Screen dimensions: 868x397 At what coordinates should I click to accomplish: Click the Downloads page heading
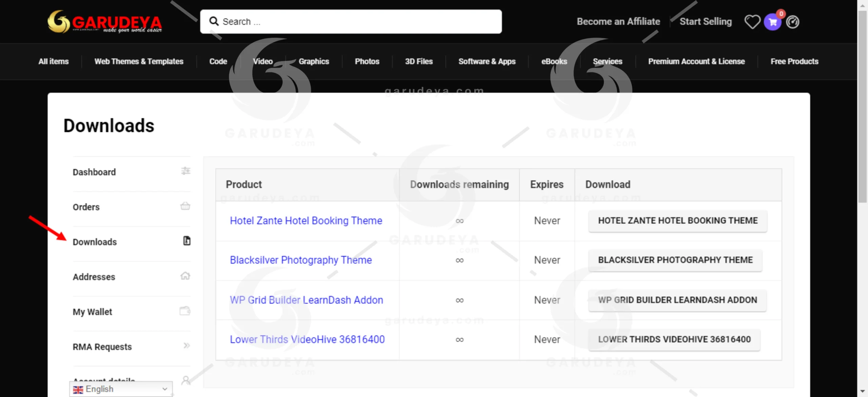[x=109, y=126]
